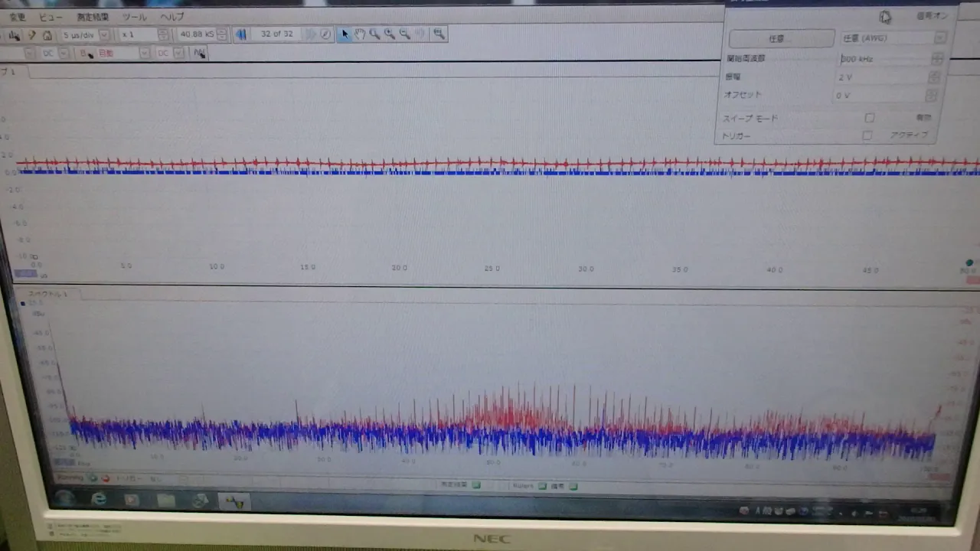Open the ビュー menu
This screenshot has width=980, height=551.
point(51,17)
